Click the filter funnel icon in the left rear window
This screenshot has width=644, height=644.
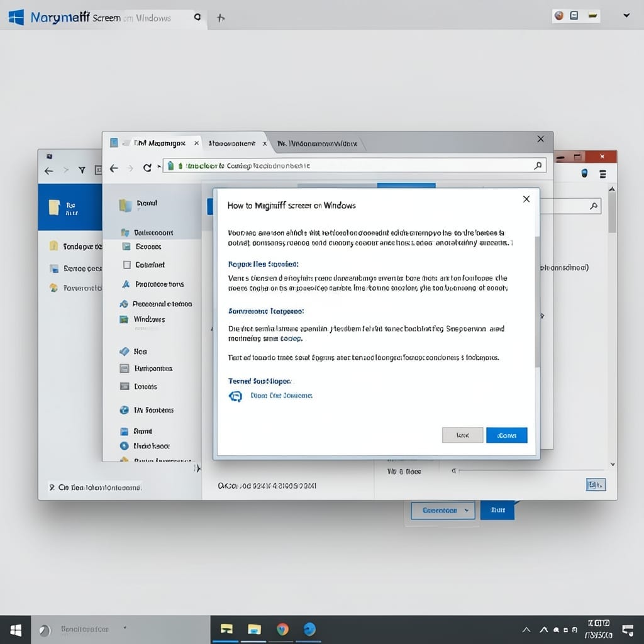click(x=82, y=170)
